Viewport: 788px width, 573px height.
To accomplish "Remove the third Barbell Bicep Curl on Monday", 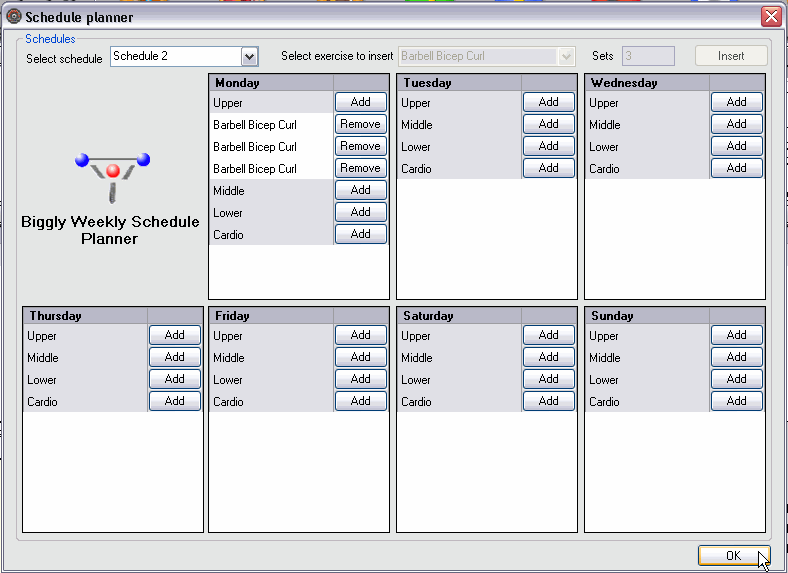I will [x=360, y=168].
